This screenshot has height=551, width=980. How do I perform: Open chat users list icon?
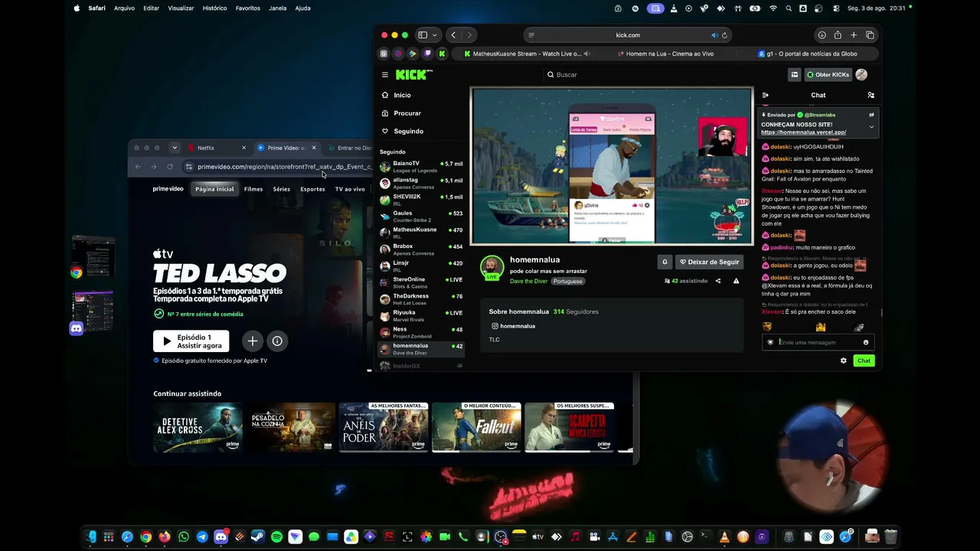[871, 95]
